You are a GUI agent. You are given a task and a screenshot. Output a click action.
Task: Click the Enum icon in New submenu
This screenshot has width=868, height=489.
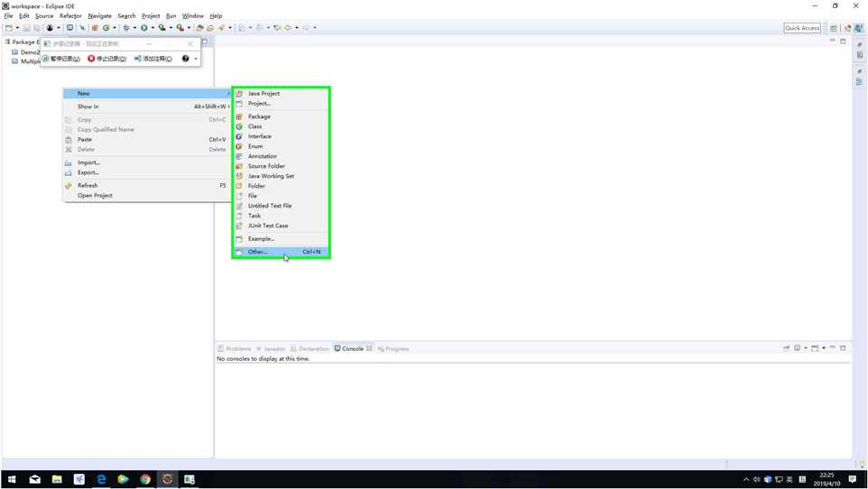[239, 146]
